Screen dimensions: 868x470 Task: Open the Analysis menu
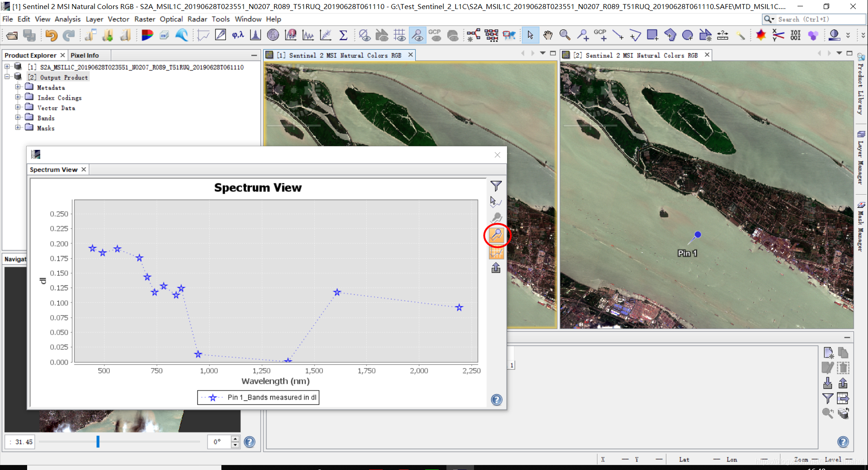(x=67, y=19)
